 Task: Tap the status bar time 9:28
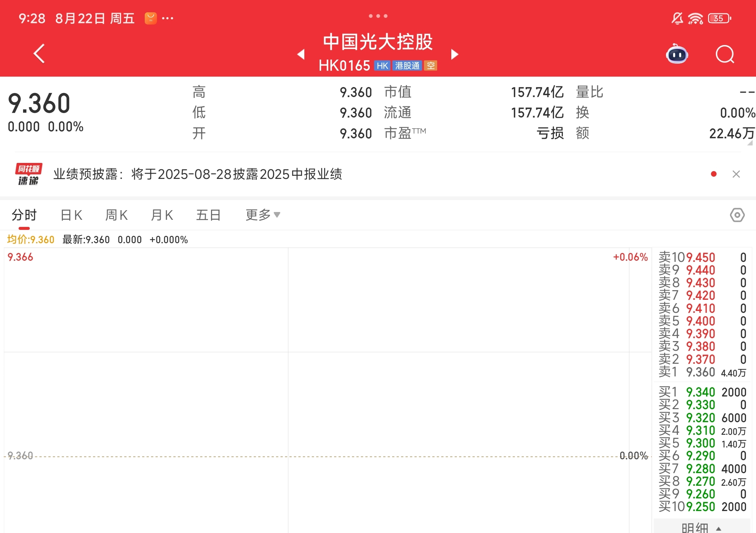click(32, 18)
